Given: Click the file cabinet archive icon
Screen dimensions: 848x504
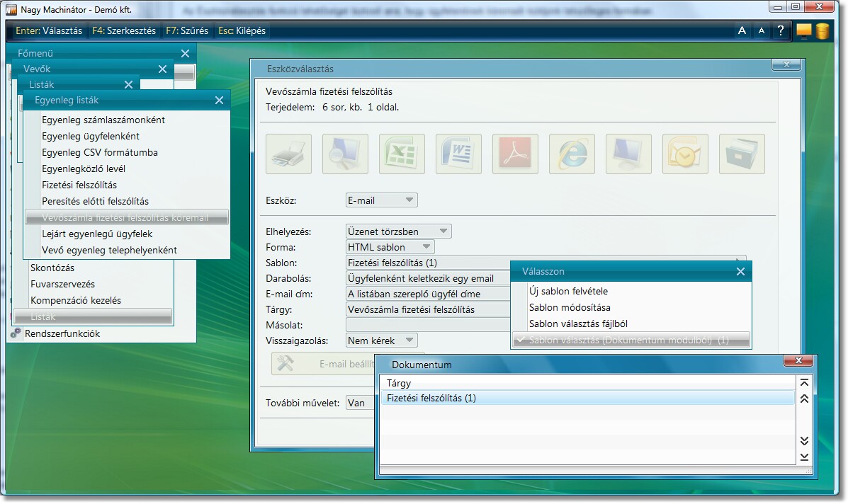Looking at the screenshot, I should tap(742, 154).
